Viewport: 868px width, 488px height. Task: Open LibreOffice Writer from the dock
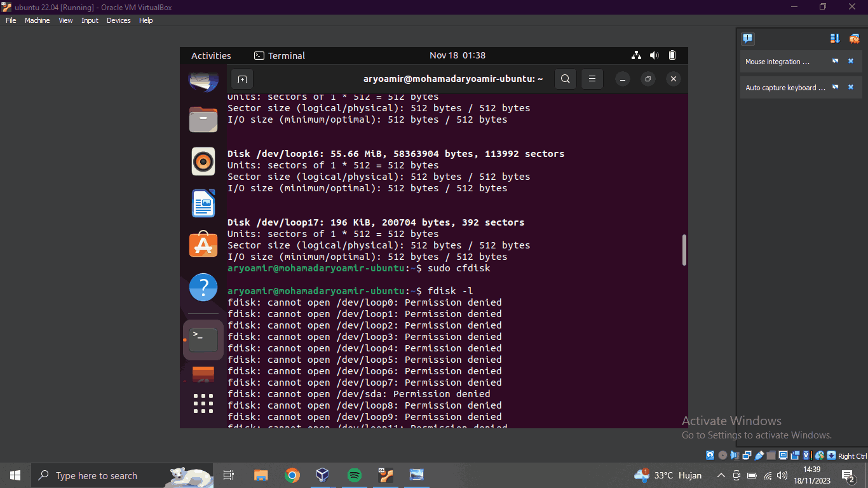click(203, 203)
